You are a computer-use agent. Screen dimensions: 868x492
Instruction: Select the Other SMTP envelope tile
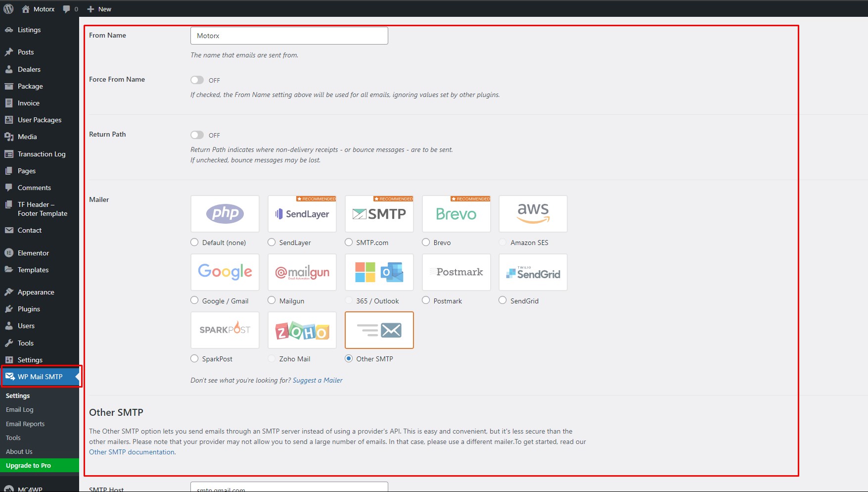click(379, 330)
